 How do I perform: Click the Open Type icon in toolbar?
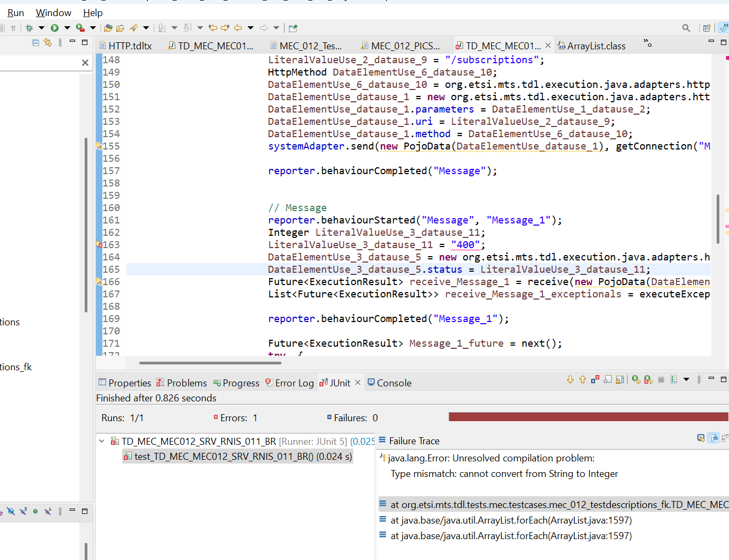click(x=108, y=28)
